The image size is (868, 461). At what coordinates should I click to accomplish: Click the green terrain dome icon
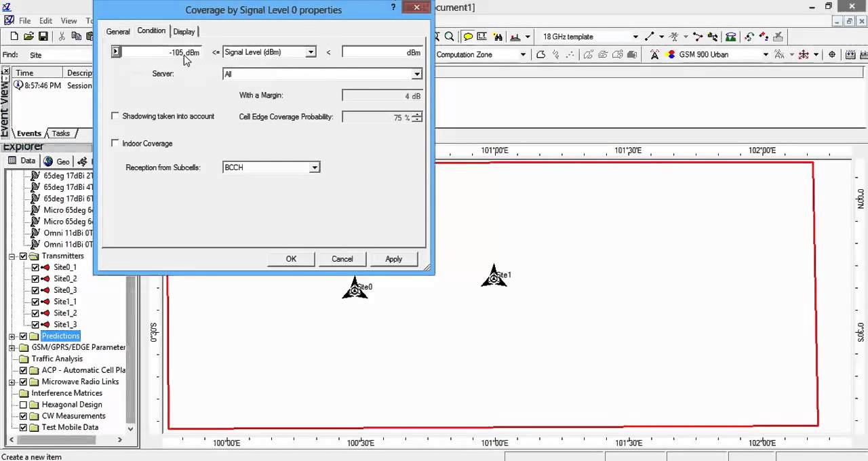pos(730,37)
